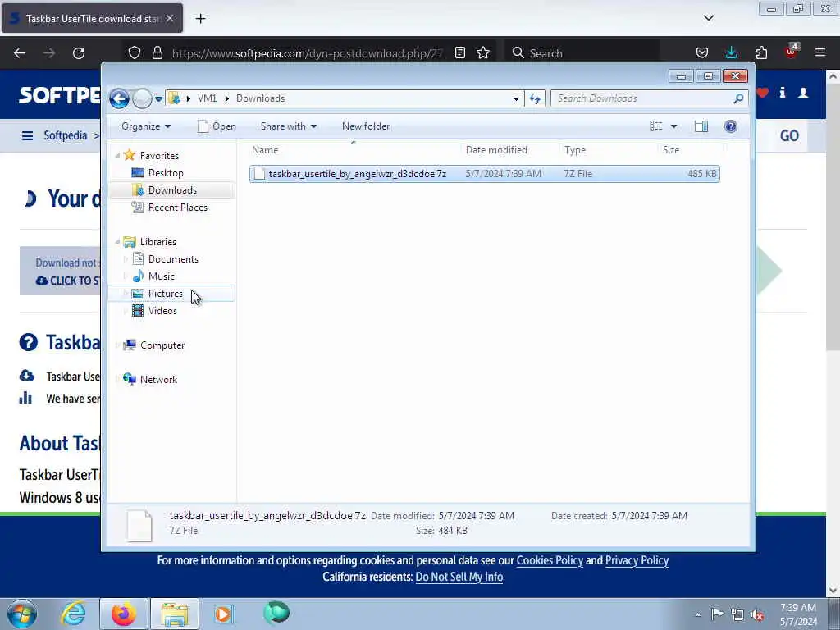The width and height of the screenshot is (840, 630).
Task: Open the Documents library
Action: pos(173,259)
